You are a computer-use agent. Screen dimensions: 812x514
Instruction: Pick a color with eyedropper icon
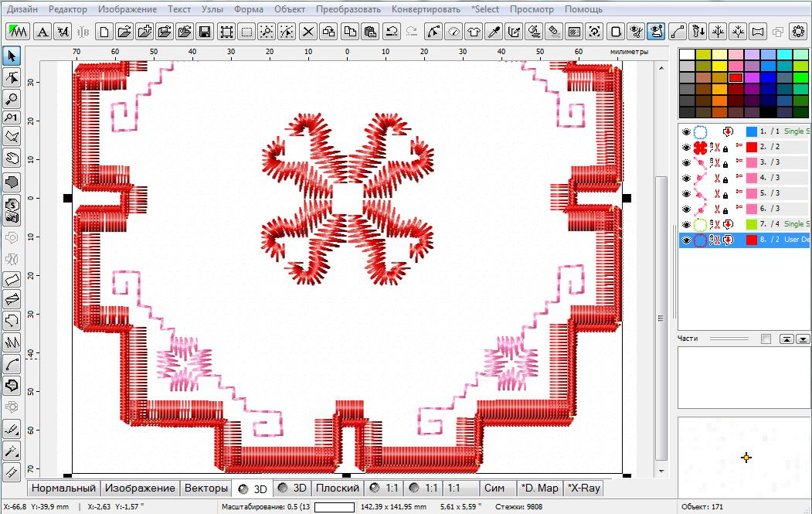pyautogui.click(x=494, y=32)
